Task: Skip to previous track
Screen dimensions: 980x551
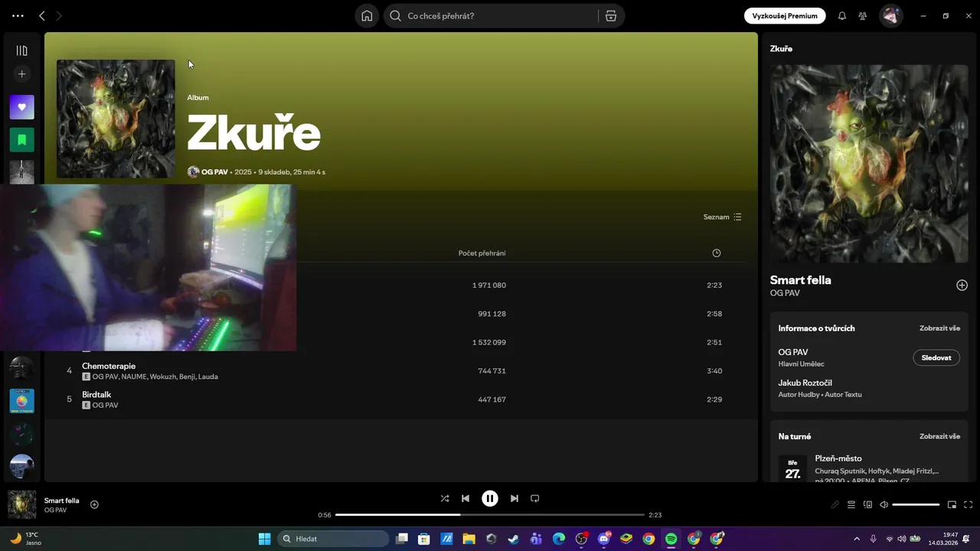Action: pyautogui.click(x=465, y=498)
